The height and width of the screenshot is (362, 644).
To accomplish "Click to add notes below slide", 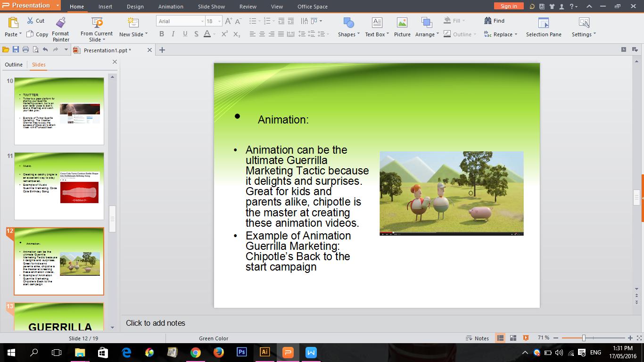I will point(156,323).
